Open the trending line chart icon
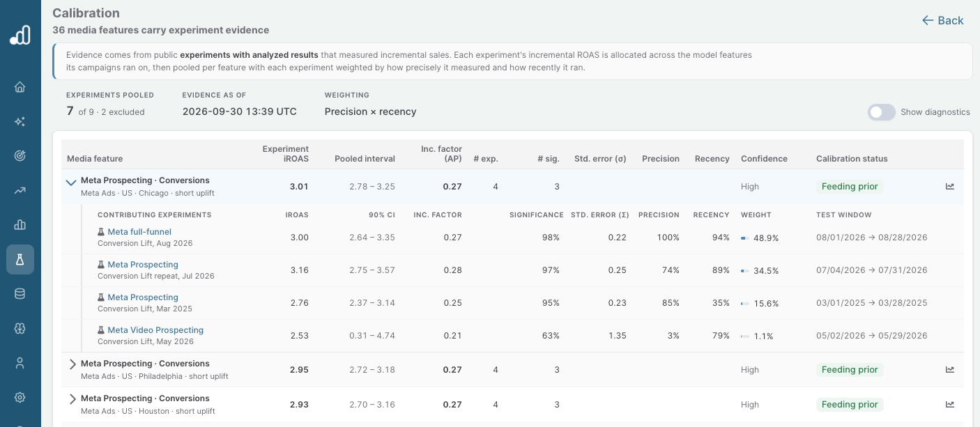Image resolution: width=980 pixels, height=427 pixels. pyautogui.click(x=20, y=190)
